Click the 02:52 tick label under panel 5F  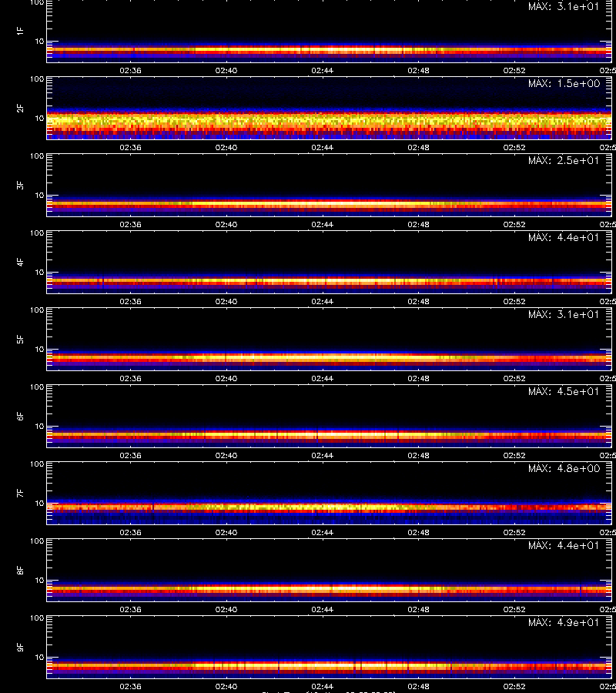click(514, 378)
